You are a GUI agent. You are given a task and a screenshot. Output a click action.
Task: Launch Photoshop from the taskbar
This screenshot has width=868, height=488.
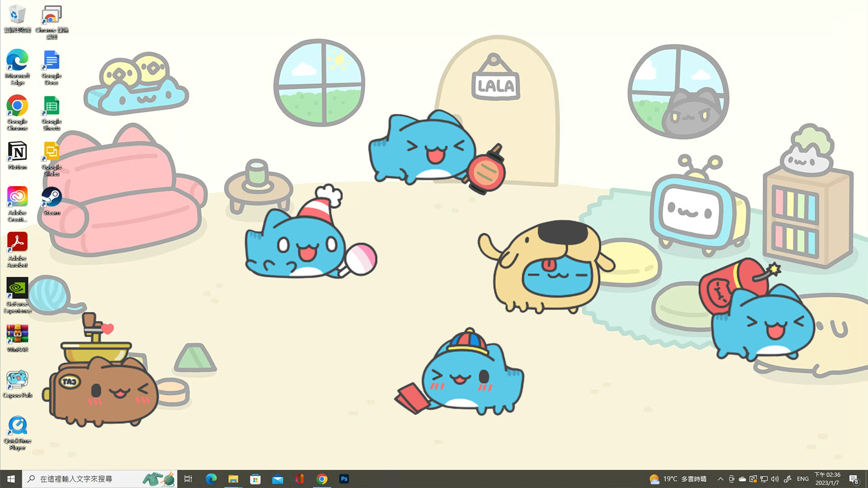(344, 479)
